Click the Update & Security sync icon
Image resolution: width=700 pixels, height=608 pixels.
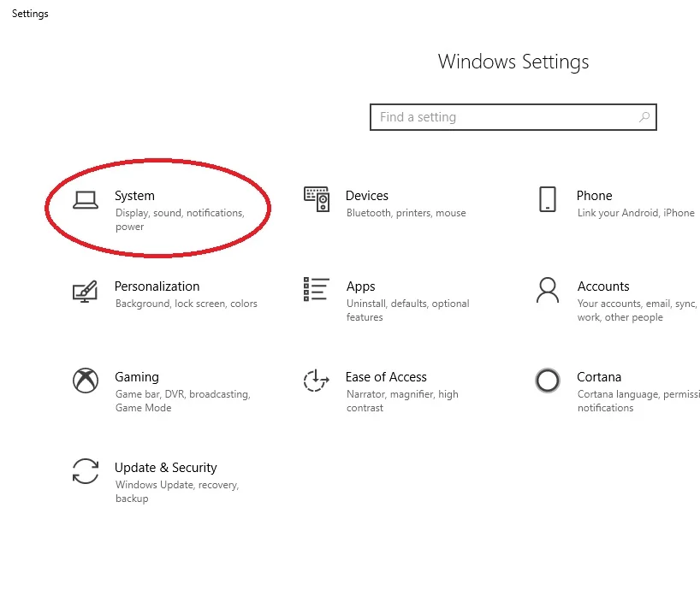pyautogui.click(x=86, y=471)
